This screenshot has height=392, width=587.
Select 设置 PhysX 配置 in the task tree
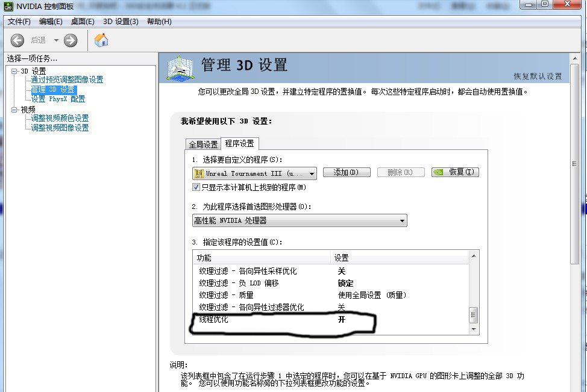pyautogui.click(x=58, y=99)
